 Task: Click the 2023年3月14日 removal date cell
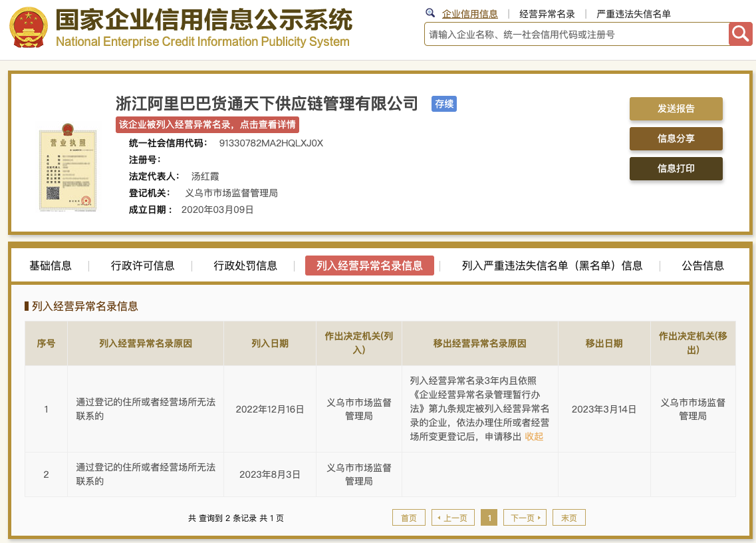[604, 409]
